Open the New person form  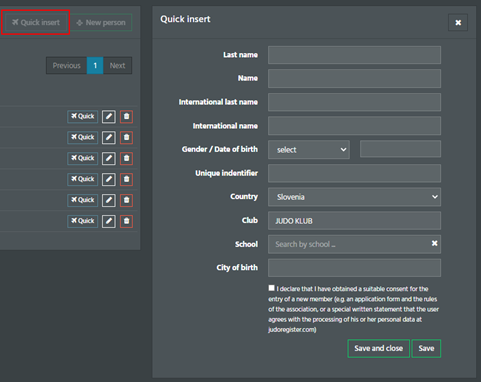coord(101,23)
